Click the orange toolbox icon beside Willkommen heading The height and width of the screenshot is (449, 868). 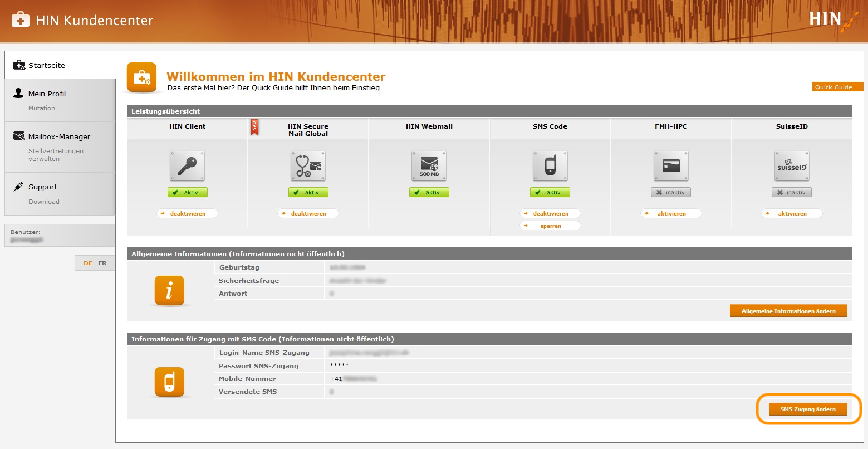coord(141,77)
